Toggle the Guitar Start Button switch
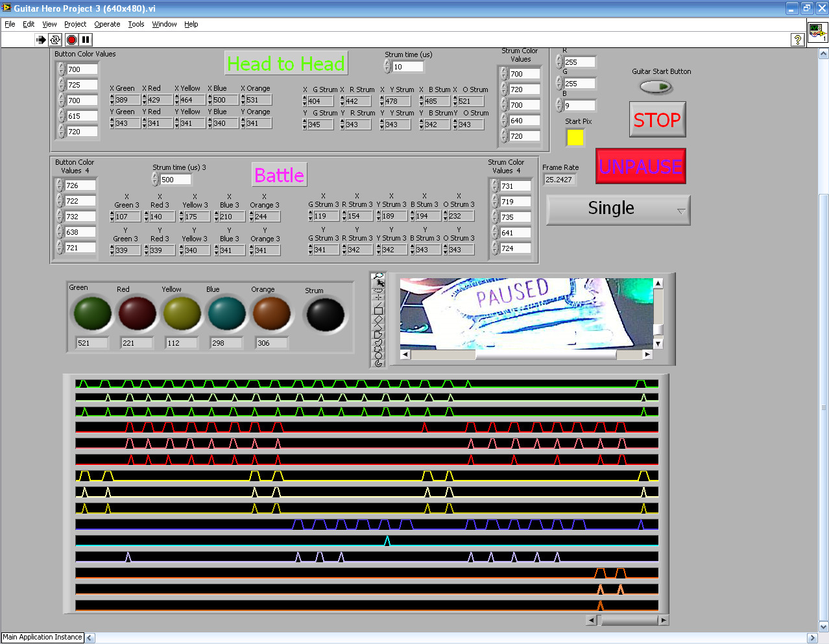 click(656, 87)
